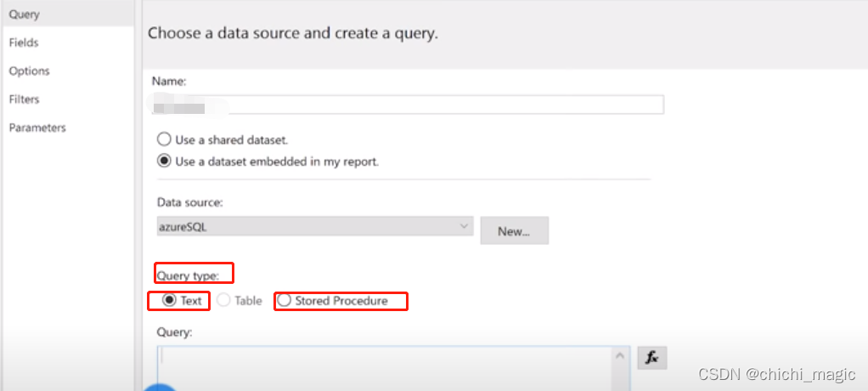Click the 'Choose a data source' heading
Screen dimensions: 868x391
point(293,33)
